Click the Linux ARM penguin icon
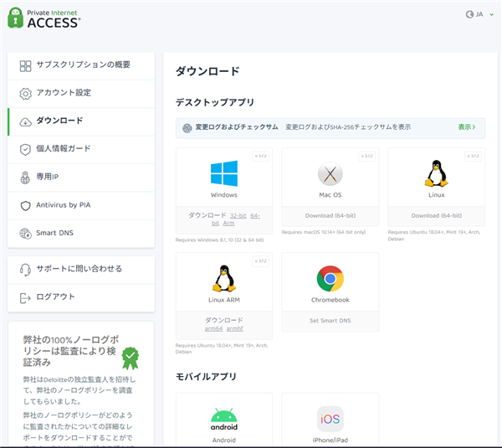Screen dimensions: 502x448 point(224,279)
